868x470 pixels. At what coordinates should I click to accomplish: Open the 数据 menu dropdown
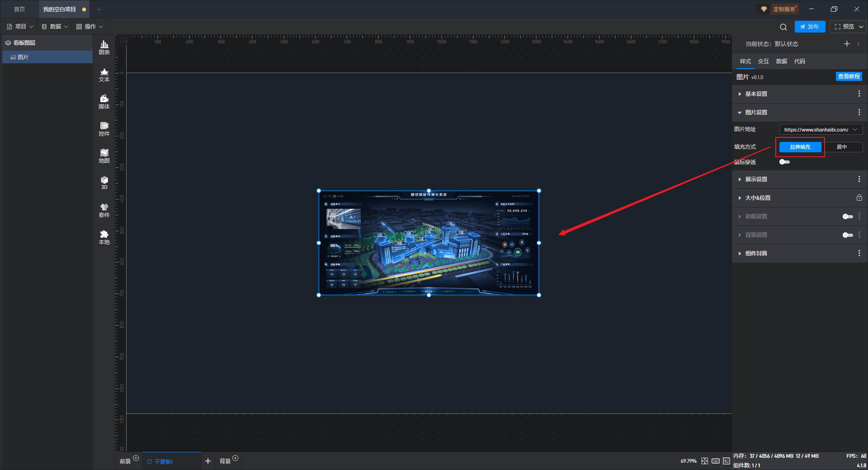(55, 27)
